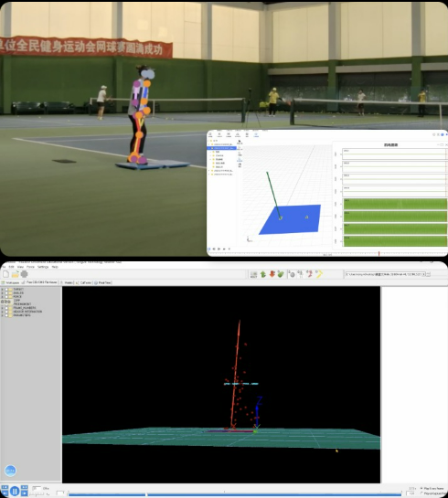Click the red bone segment icon
This screenshot has width=448, height=498.
(x=310, y=274)
